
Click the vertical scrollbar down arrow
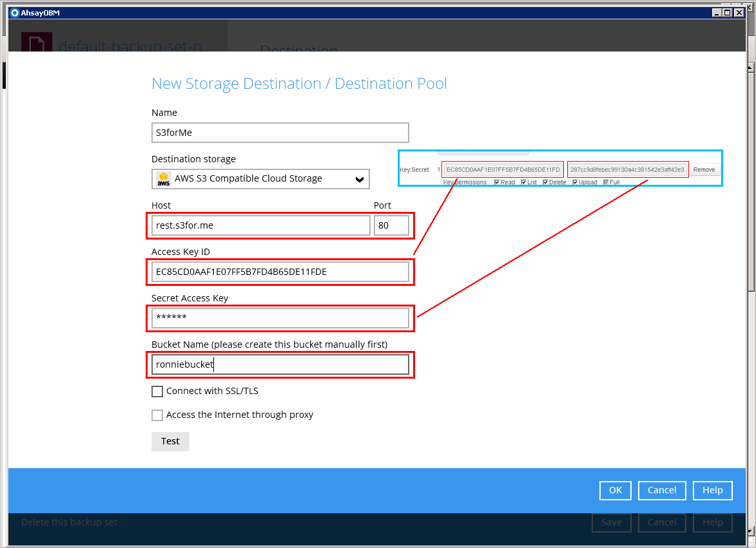point(751,532)
